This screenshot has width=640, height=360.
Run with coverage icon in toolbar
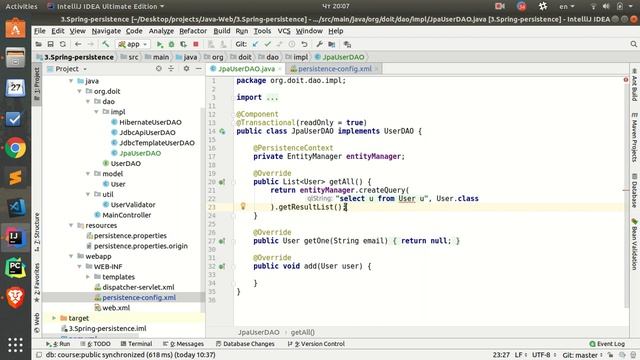(x=184, y=44)
